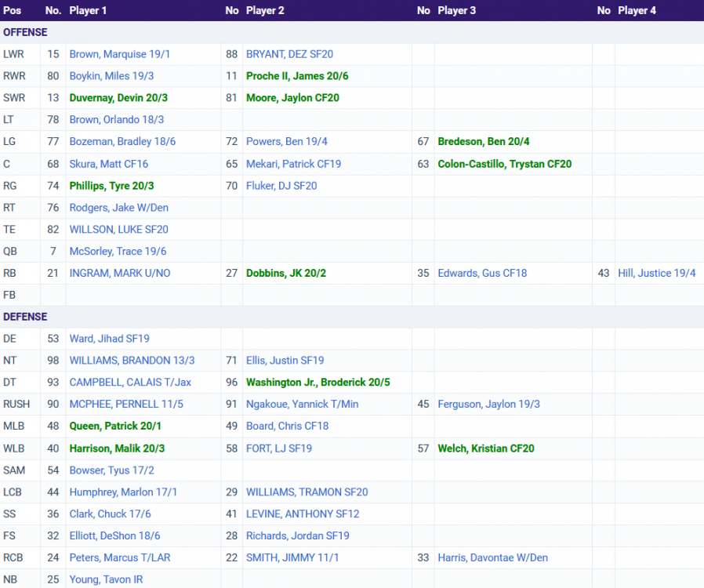Open Ward, Jihad SF19 link
The width and height of the screenshot is (704, 588).
coord(110,339)
